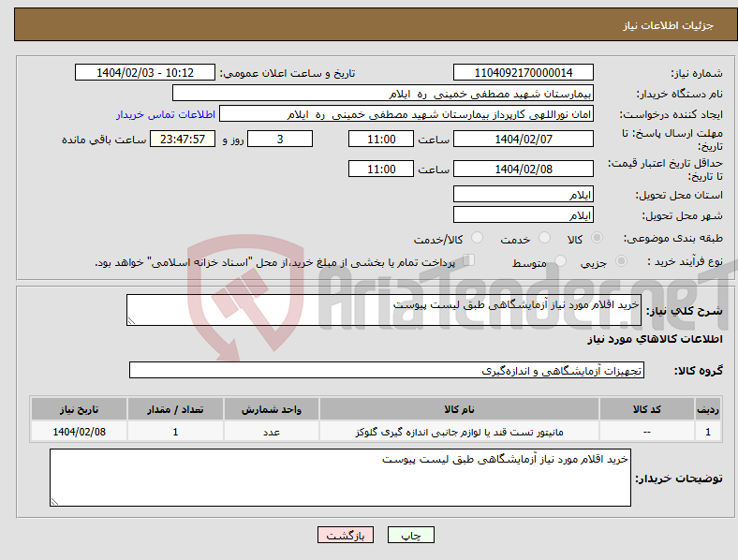Click the جزئیات اطلاعات نیاز header title

(669, 25)
